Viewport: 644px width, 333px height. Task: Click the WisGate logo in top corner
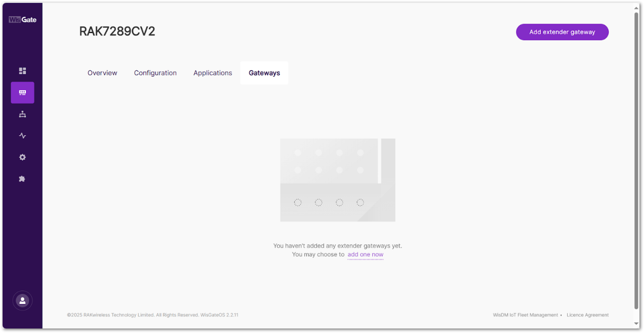pyautogui.click(x=22, y=19)
